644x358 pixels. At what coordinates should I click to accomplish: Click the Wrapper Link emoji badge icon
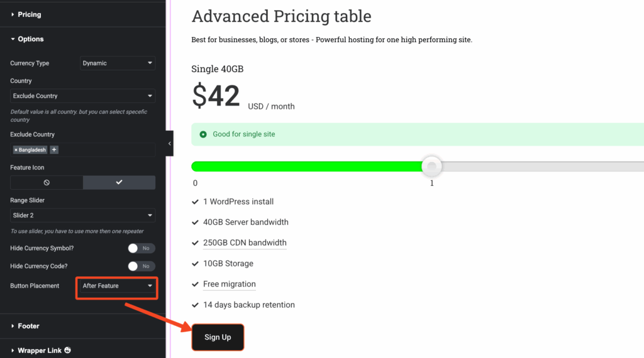coord(67,350)
